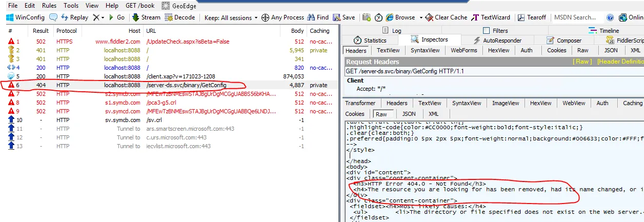Screen dimensions: 644x222
Task: Open the Find sessions tool
Action: point(318,17)
